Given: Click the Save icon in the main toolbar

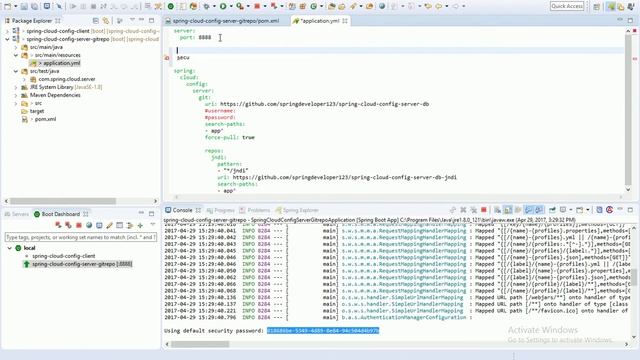Looking at the screenshot, I should coord(24,6).
